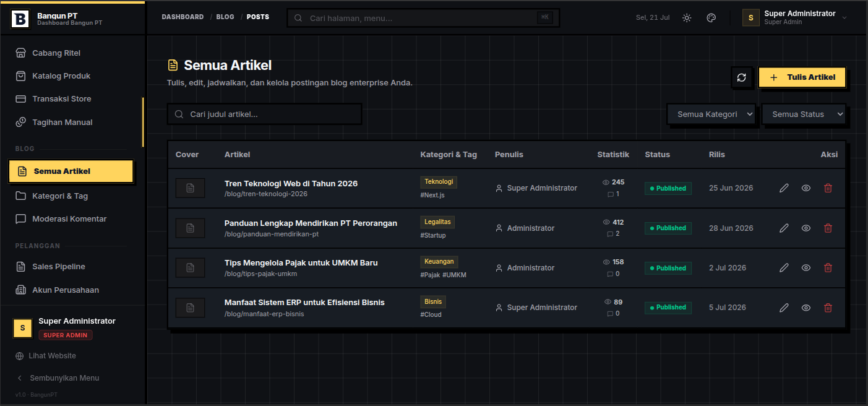Image resolution: width=868 pixels, height=406 pixels.
Task: Click the Cari judul artikel search field
Action: coord(264,114)
